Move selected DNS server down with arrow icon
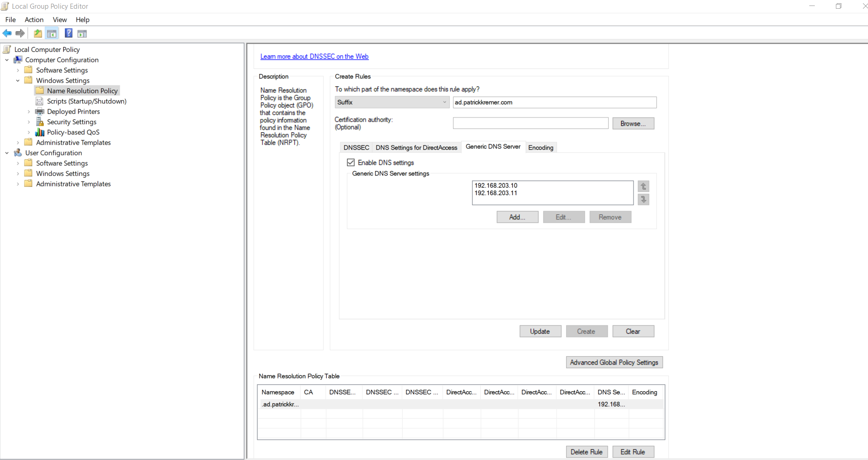 tap(643, 199)
